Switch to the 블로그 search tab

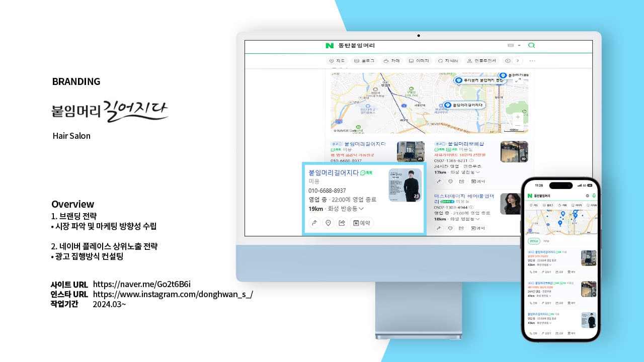pyautogui.click(x=367, y=60)
